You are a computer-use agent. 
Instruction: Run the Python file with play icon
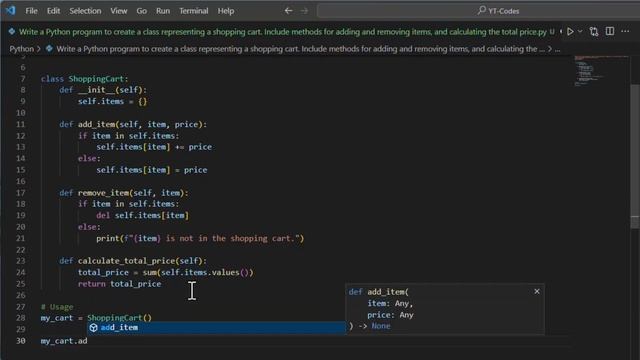[x=570, y=31]
